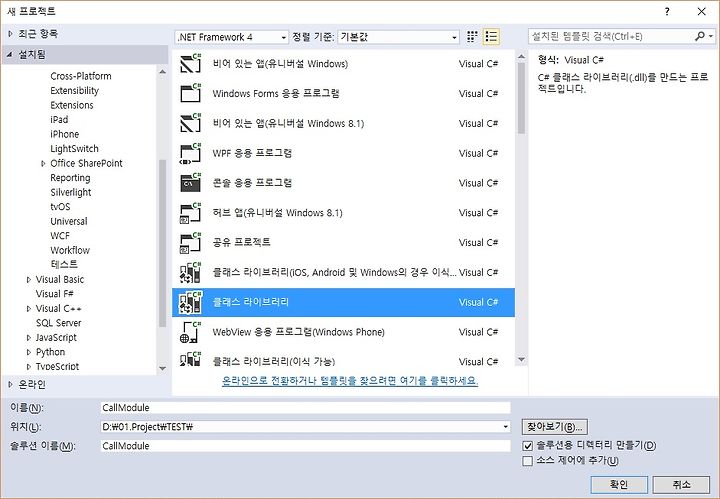Viewport: 720px width, 499px height.
Task: Select the Universal category
Action: click(69, 221)
